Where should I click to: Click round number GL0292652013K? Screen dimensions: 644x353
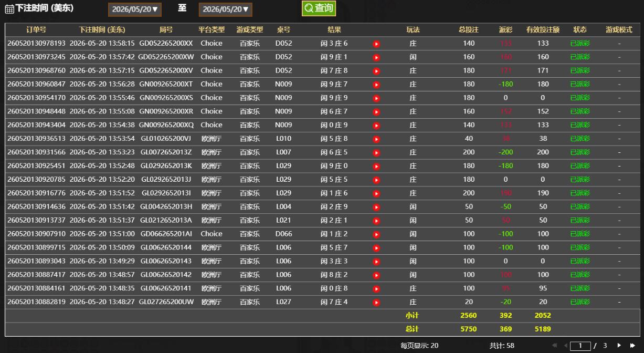166,166
